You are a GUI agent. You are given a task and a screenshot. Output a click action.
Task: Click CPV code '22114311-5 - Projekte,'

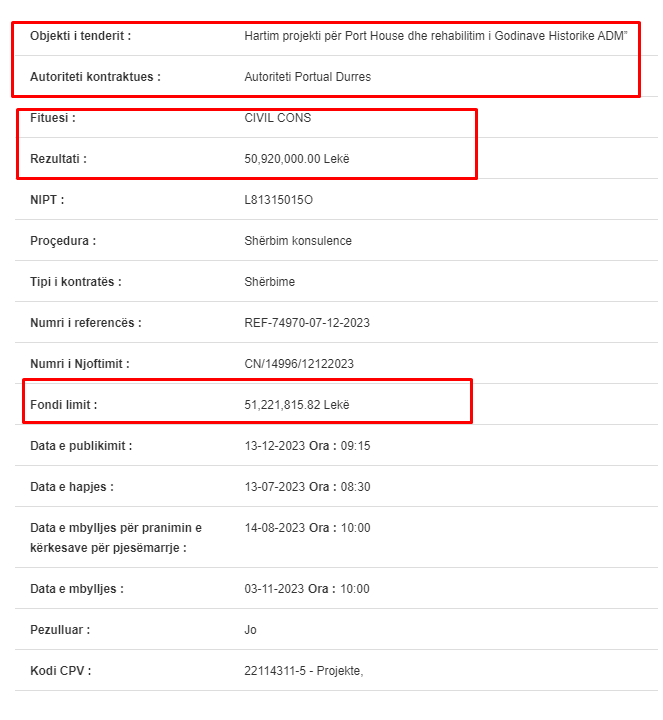pyautogui.click(x=303, y=671)
